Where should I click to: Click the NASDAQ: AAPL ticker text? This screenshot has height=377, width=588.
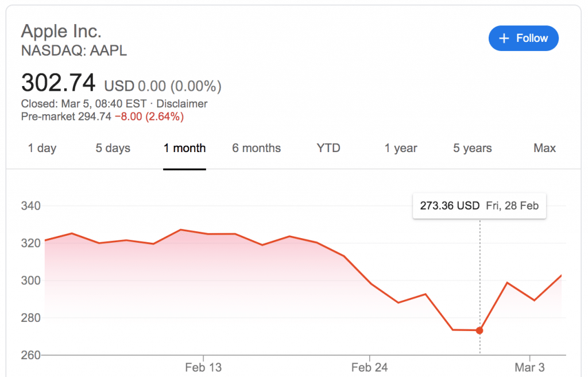coord(74,50)
